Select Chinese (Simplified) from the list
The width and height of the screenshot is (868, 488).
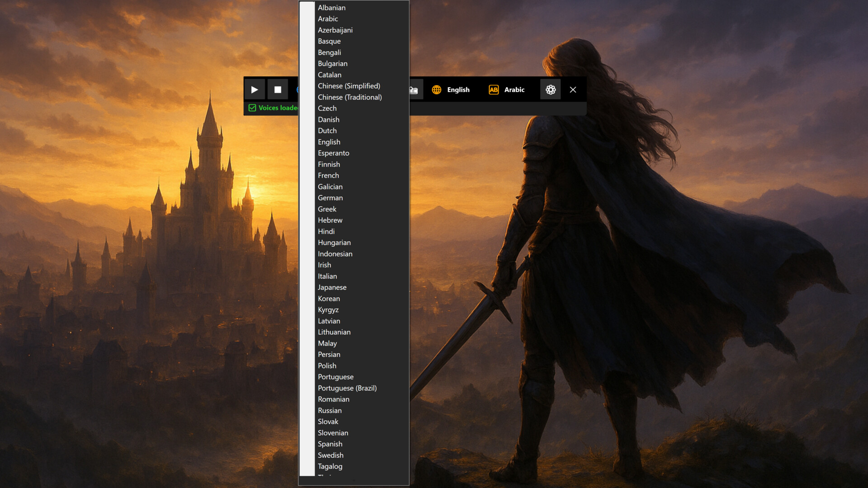click(x=349, y=86)
